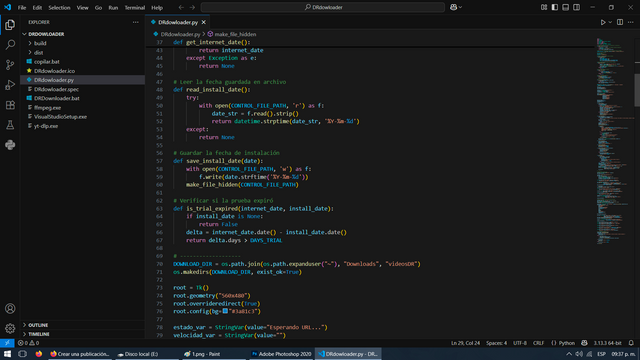This screenshot has width=640, height=360.
Task: Expand the dist folder
Action: (38, 53)
